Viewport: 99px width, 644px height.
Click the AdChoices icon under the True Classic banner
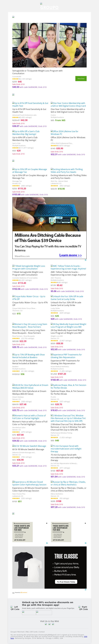coord(86,590)
